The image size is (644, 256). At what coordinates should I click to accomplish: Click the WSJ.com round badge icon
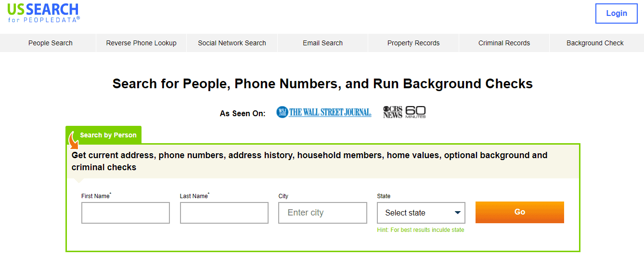(282, 112)
